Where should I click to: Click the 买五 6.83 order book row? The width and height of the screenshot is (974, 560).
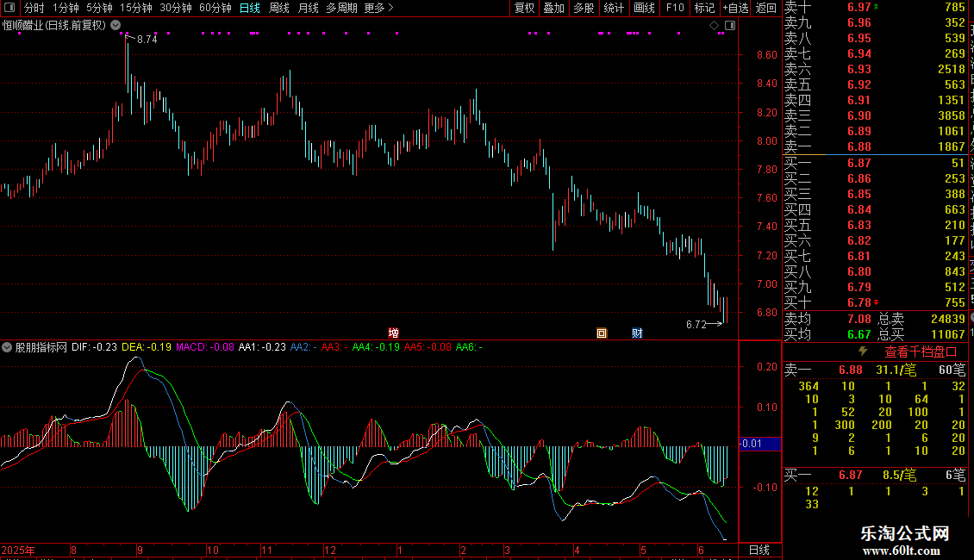click(x=875, y=225)
